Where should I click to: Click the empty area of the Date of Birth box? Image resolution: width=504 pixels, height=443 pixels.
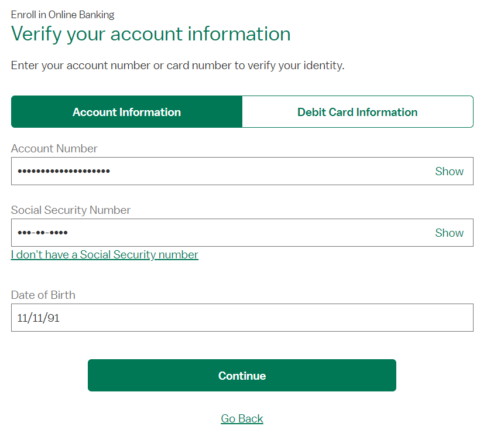pyautogui.click(x=267, y=318)
